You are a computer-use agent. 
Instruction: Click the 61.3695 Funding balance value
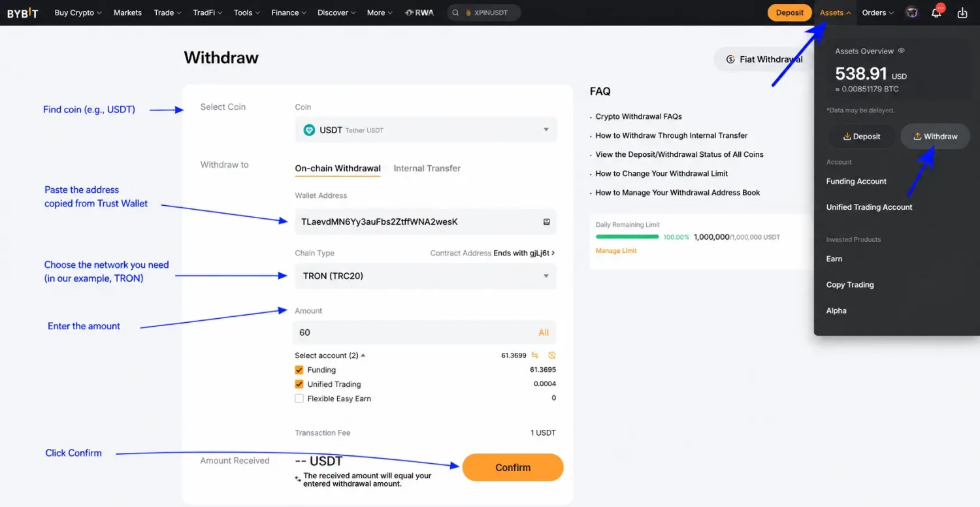[x=543, y=370]
